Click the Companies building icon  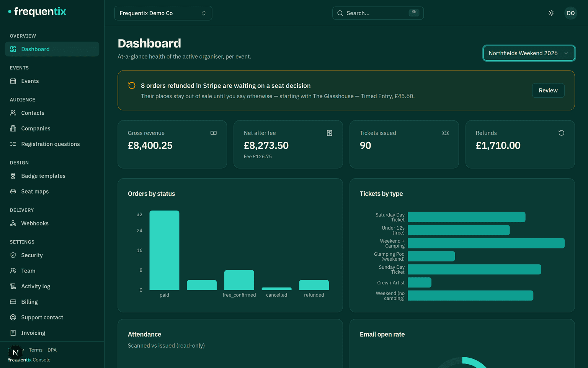pyautogui.click(x=13, y=128)
